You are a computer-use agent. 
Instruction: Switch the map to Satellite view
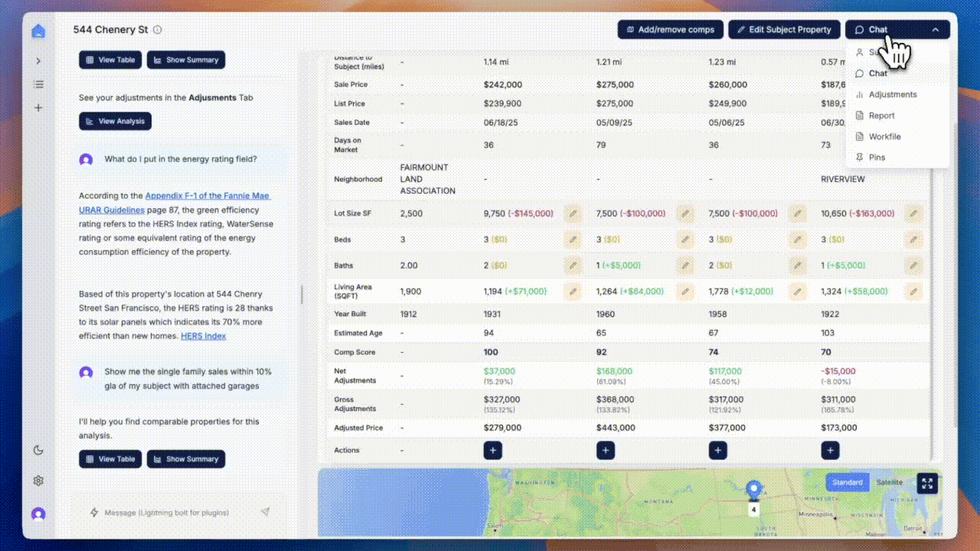click(x=889, y=482)
